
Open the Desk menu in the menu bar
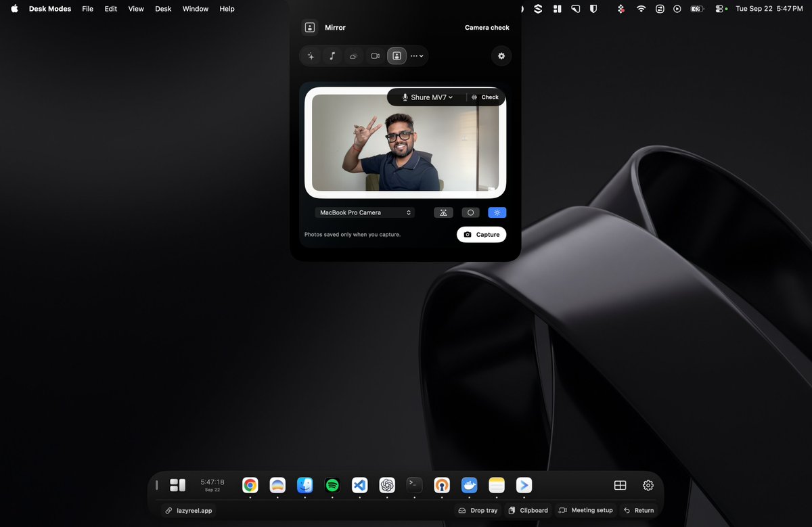click(x=163, y=9)
